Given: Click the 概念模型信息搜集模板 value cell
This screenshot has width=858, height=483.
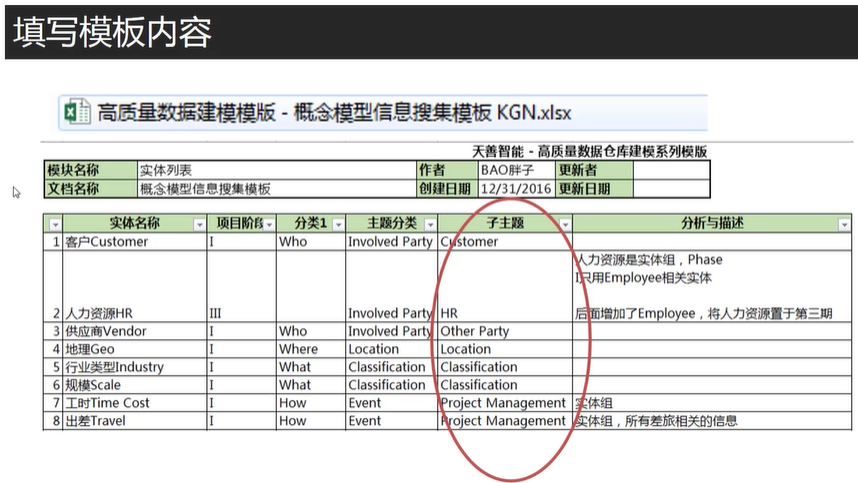Looking at the screenshot, I should click(x=277, y=189).
